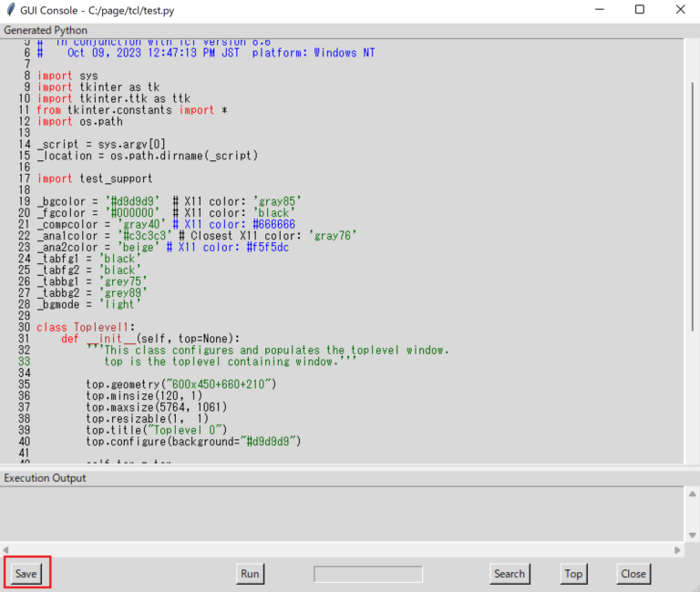Jump to start with the Top button
This screenshot has width=700, height=592.
(x=573, y=574)
